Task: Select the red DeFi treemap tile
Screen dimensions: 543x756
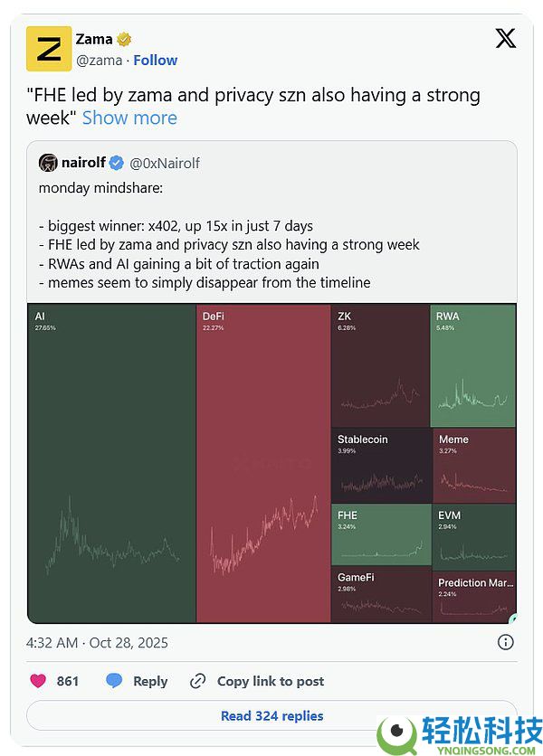Action: coord(263,463)
